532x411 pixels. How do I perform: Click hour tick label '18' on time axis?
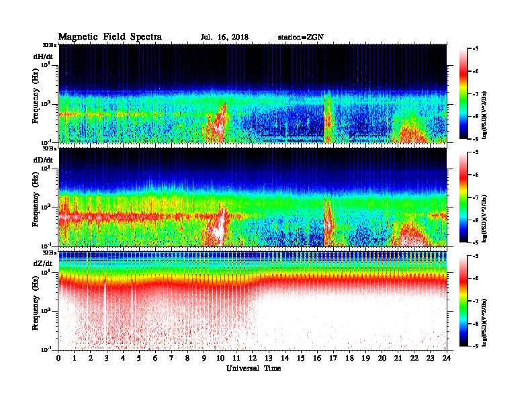click(x=349, y=359)
